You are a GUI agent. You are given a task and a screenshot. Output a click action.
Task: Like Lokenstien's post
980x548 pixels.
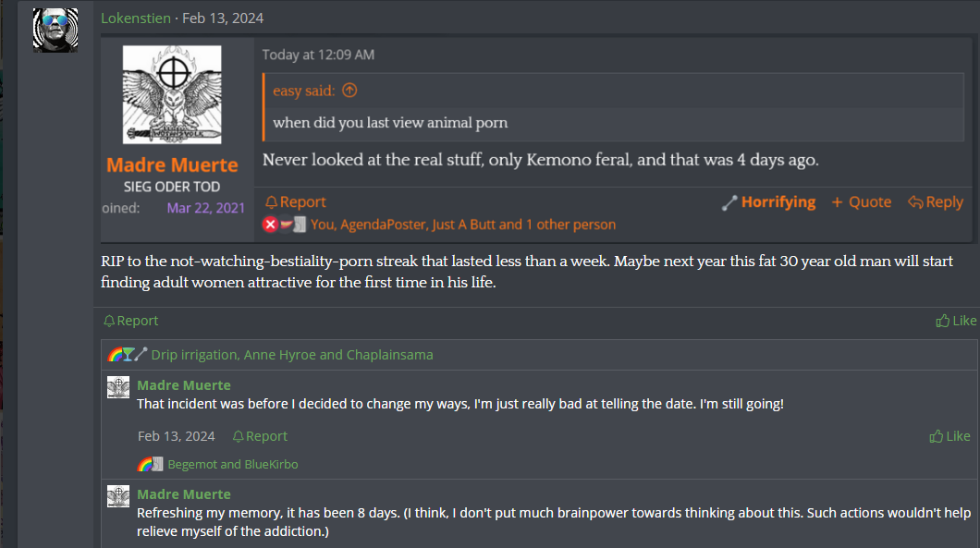click(956, 321)
